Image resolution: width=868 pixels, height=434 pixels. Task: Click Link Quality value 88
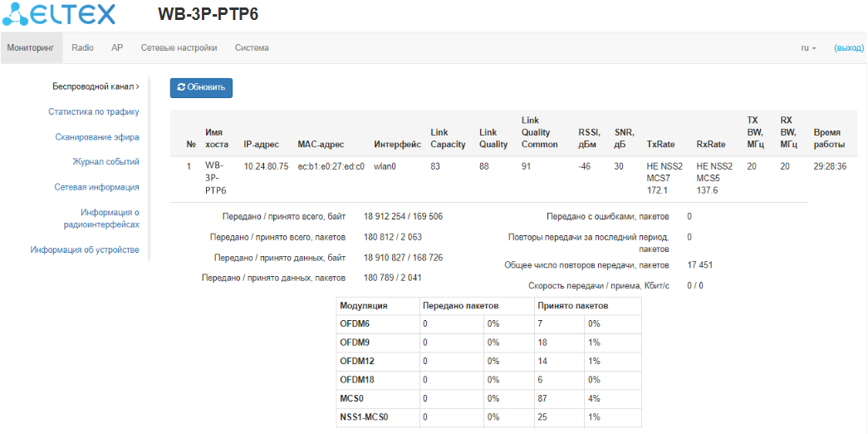tap(483, 165)
